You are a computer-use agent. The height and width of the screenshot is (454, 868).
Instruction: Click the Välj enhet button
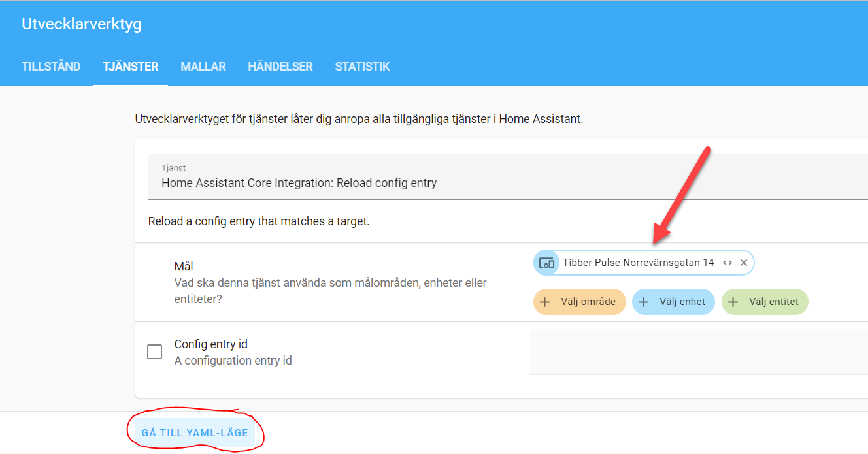tap(673, 302)
